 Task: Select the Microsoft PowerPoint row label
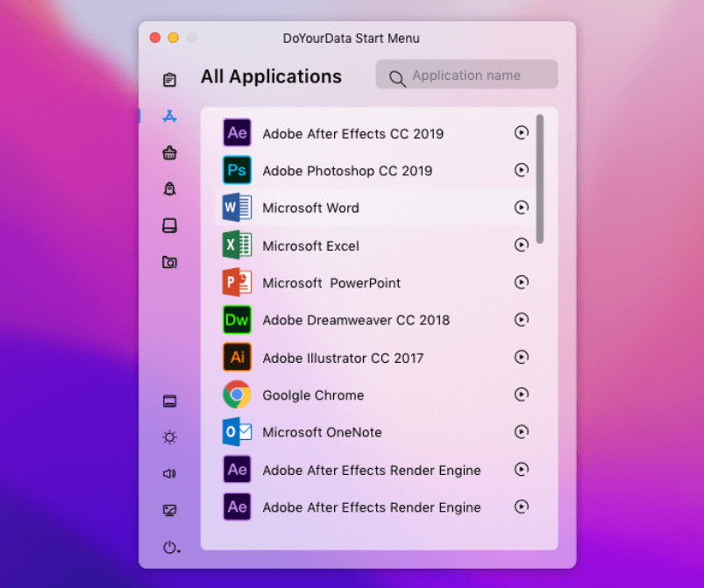[x=331, y=283]
